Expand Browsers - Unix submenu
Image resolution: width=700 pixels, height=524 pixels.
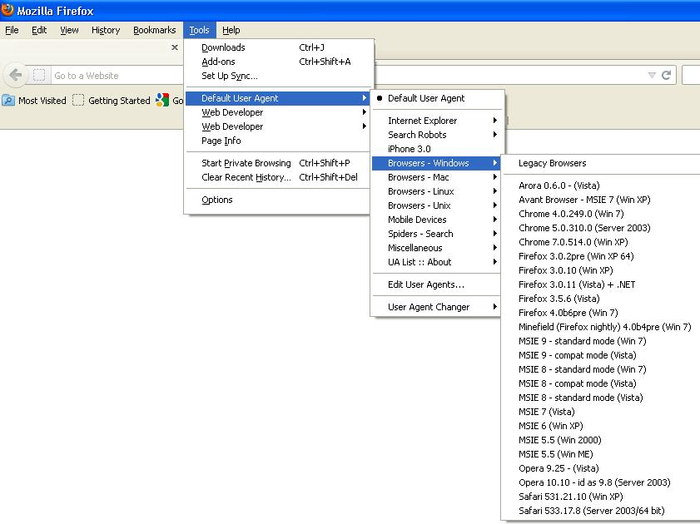coord(438,206)
